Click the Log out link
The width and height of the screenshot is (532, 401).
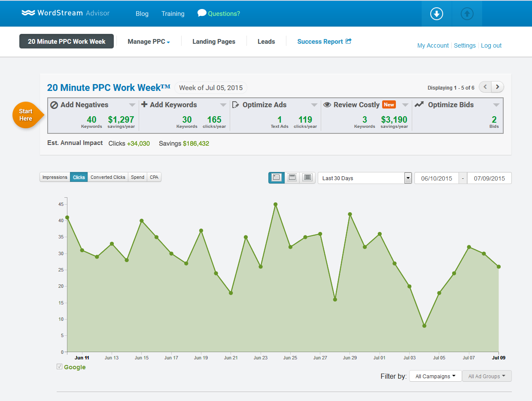491,45
